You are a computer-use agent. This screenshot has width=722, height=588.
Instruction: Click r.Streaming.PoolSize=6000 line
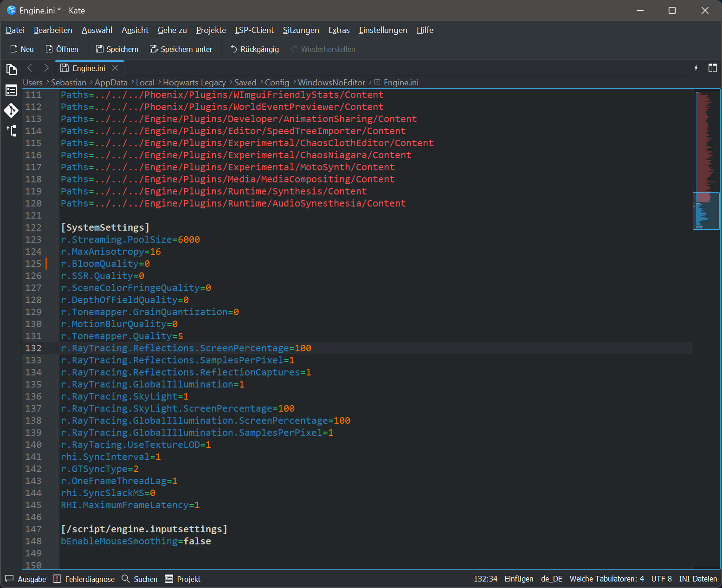point(130,239)
